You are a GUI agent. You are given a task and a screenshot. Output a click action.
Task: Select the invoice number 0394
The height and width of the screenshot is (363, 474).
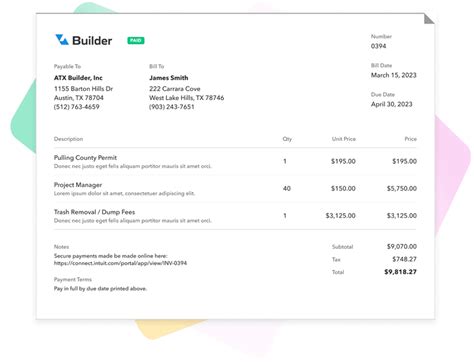(x=378, y=46)
